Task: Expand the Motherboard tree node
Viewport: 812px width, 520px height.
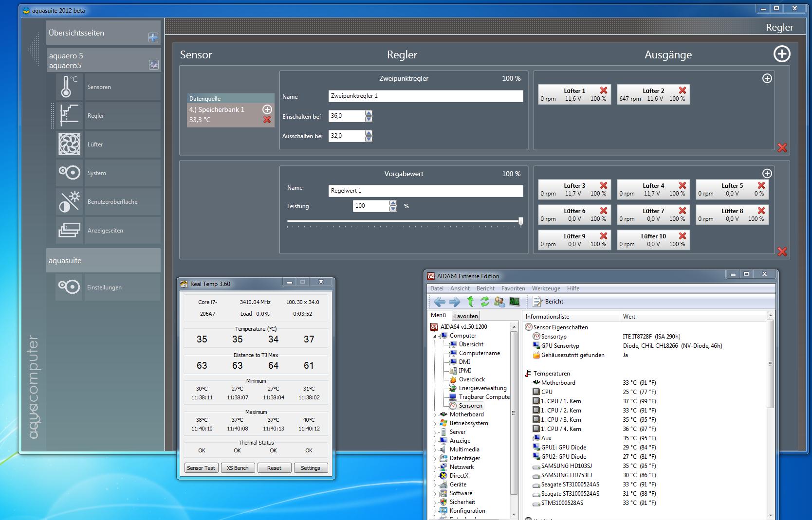Action: (x=435, y=414)
